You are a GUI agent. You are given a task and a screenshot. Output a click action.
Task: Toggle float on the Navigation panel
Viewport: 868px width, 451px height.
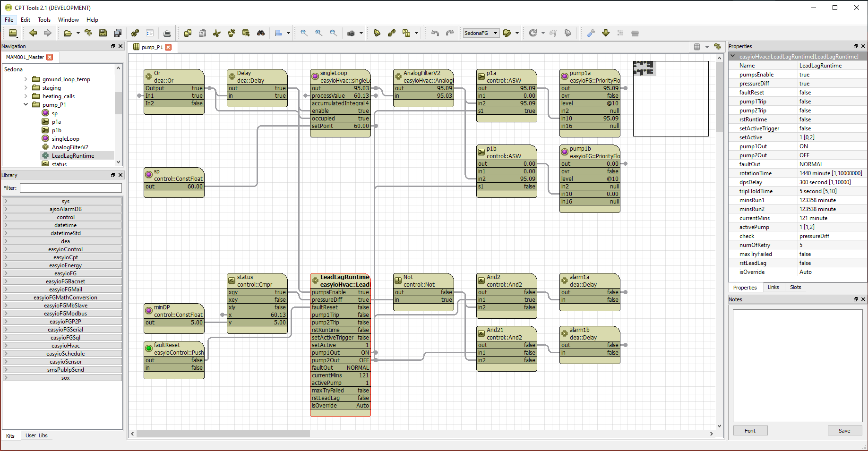(113, 46)
